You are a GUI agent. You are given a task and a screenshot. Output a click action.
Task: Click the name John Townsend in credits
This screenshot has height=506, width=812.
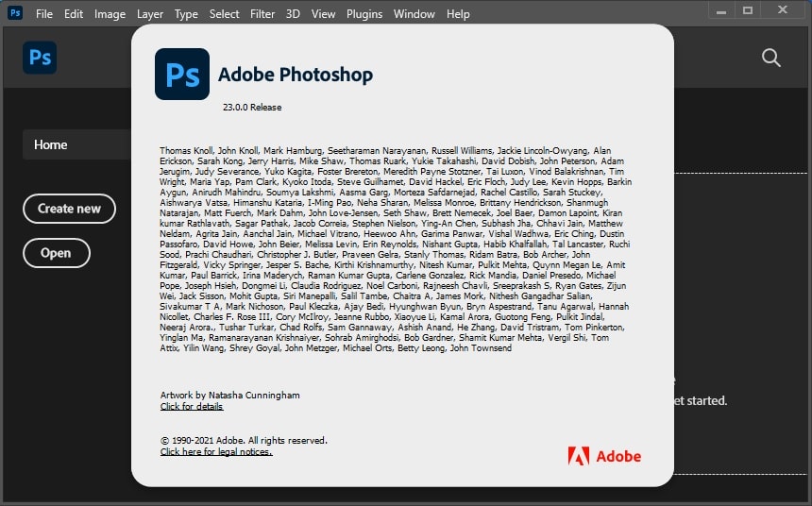coord(481,348)
